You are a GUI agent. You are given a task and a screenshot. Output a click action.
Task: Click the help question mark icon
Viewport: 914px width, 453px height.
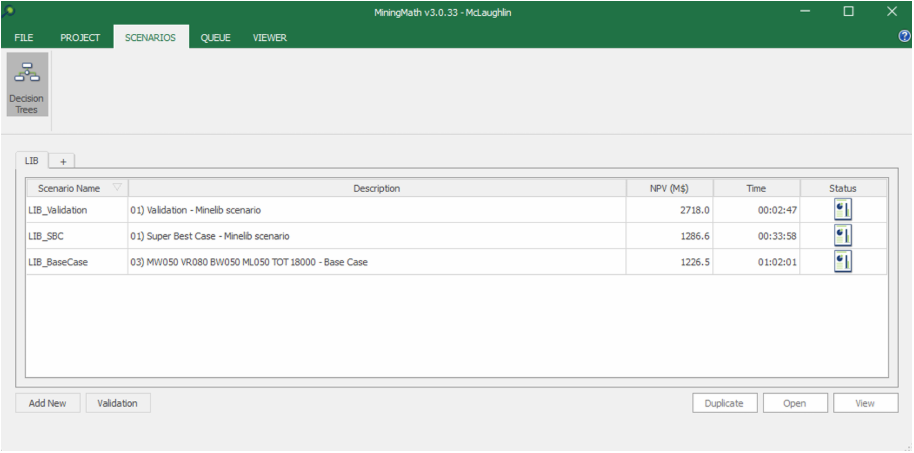pos(904,37)
